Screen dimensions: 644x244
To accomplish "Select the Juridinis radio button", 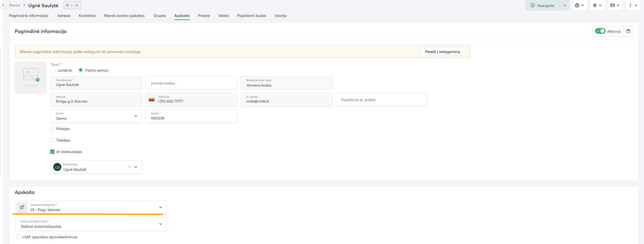I will (53, 70).
